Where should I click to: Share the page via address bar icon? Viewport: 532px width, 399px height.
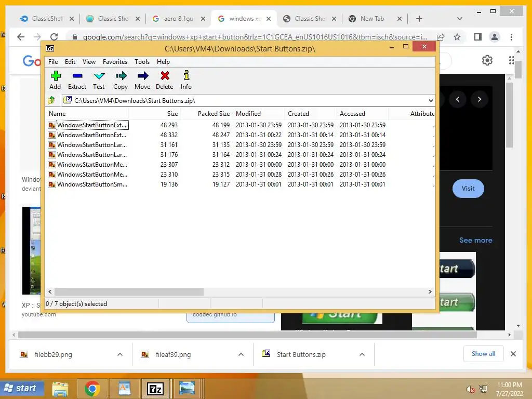(441, 37)
